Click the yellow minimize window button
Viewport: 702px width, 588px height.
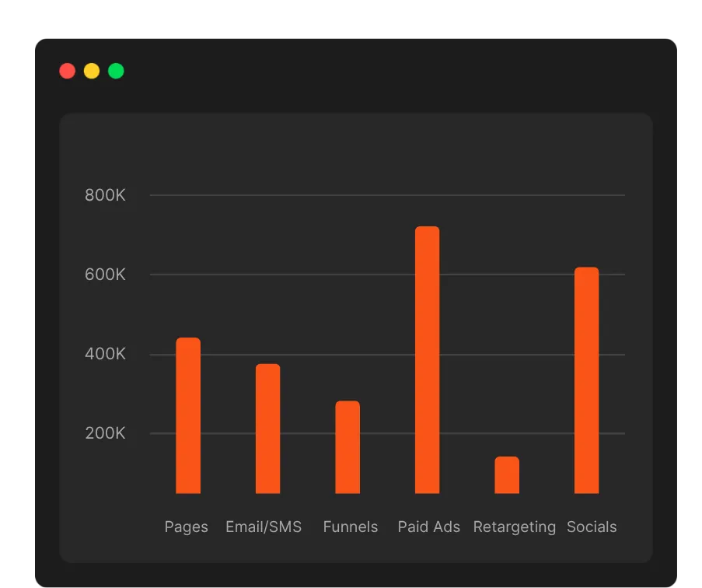coord(92,71)
